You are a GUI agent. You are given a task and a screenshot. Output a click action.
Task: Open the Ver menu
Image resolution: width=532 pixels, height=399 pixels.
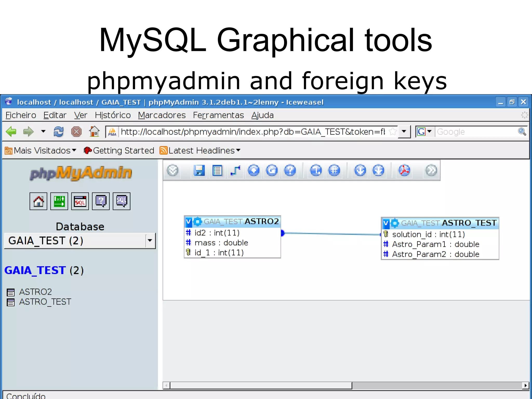pos(81,115)
